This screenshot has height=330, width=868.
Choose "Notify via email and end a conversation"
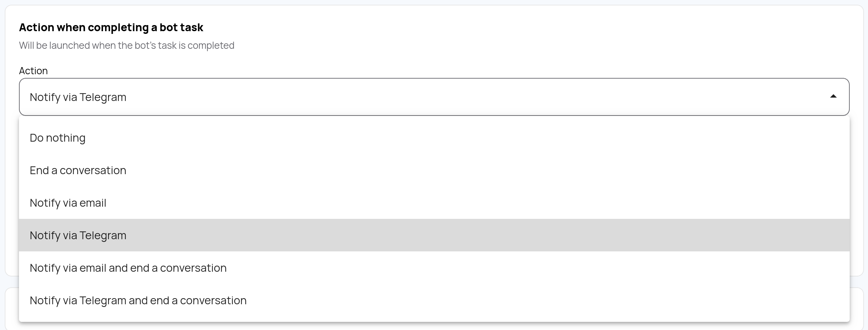(128, 268)
